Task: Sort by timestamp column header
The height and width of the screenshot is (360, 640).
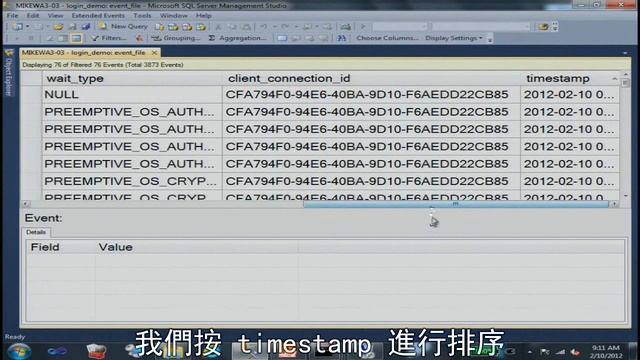Action: click(570, 78)
